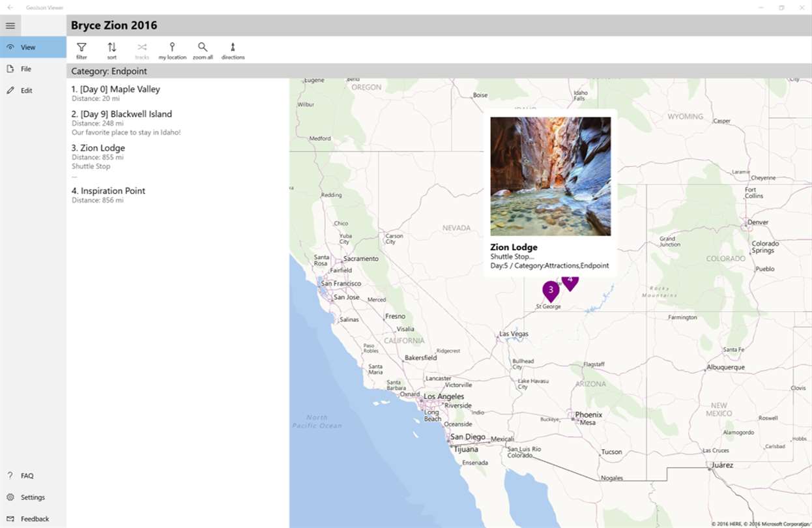The width and height of the screenshot is (812, 528).
Task: Click map pin number 4
Action: (570, 282)
